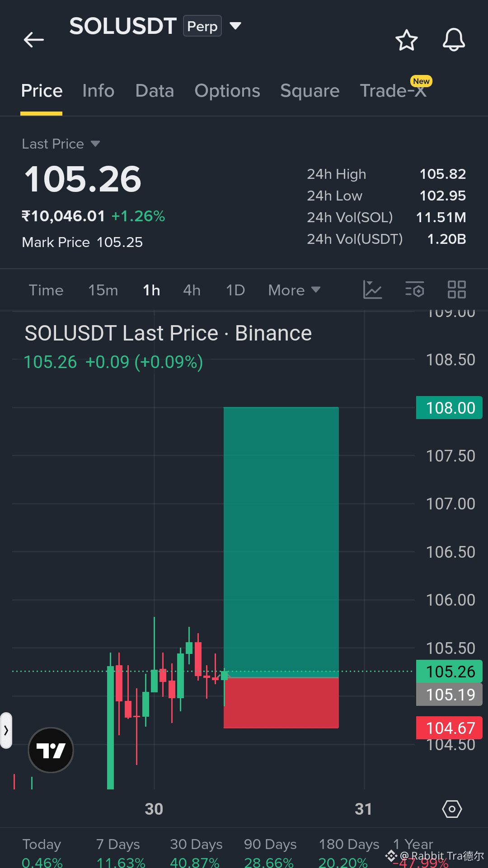Select the 15m timeframe

point(103,290)
